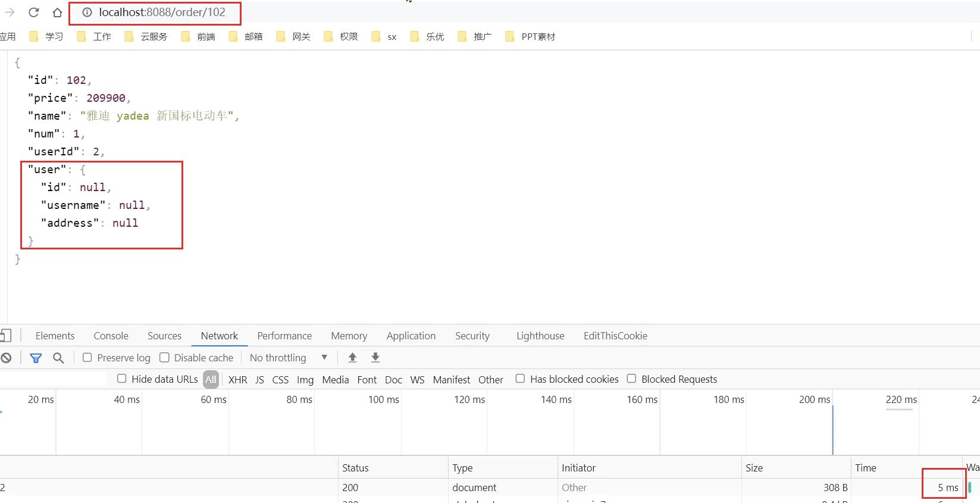
Task: Click the site info icon in address bar
Action: [x=87, y=12]
